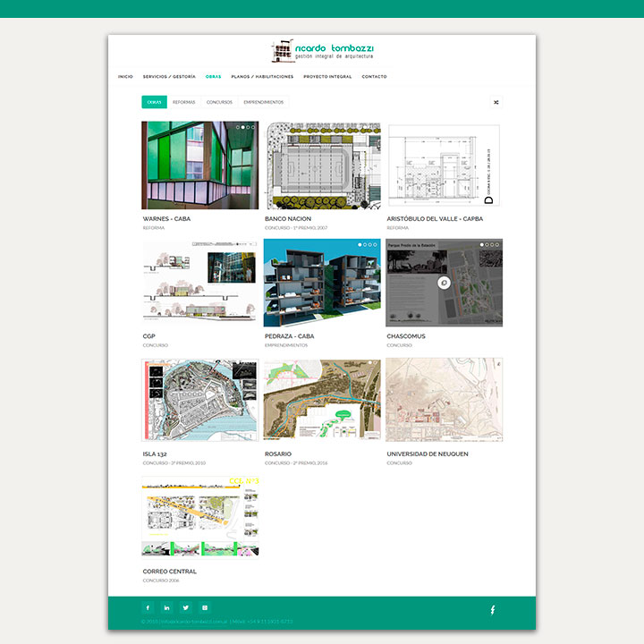Open the LinkedIn icon in footer
This screenshot has width=644, height=644.
click(167, 607)
